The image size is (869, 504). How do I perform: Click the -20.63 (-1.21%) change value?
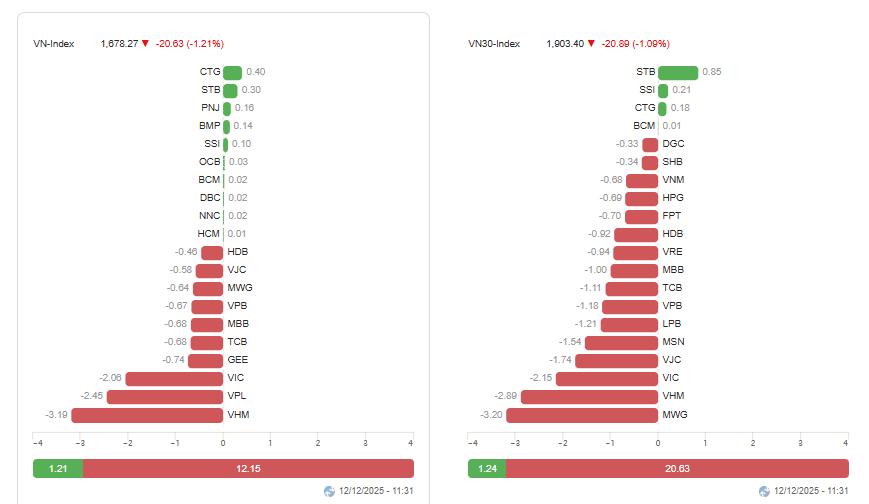[x=190, y=44]
